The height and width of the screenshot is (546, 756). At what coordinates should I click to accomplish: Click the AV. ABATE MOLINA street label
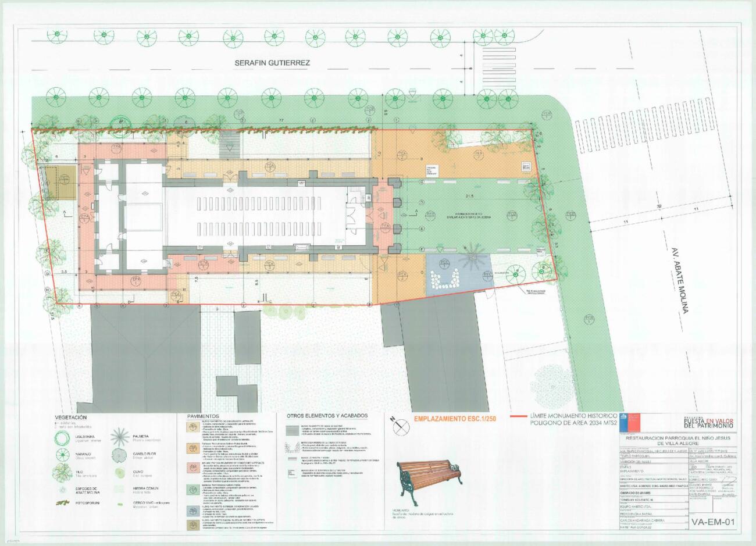click(676, 281)
